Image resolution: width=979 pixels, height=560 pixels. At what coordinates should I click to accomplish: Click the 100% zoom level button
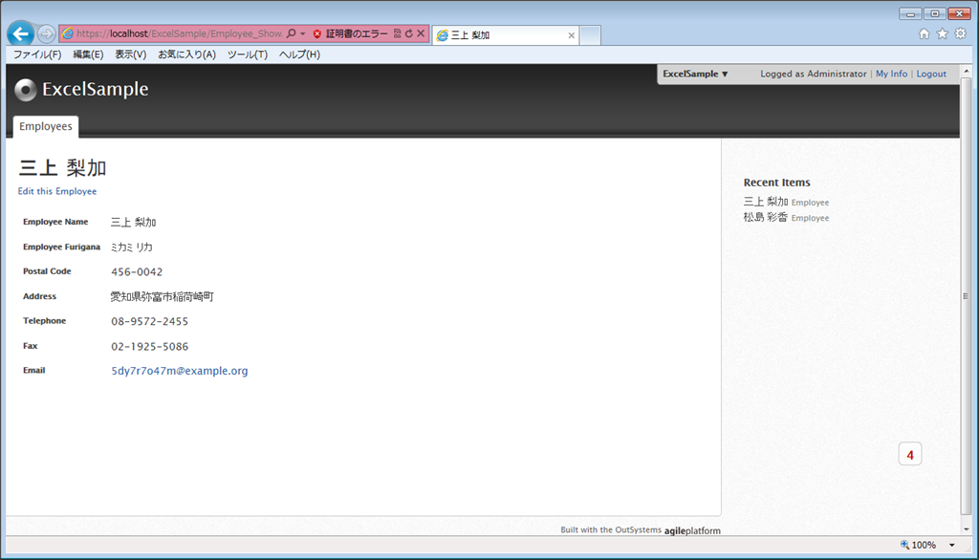[918, 545]
